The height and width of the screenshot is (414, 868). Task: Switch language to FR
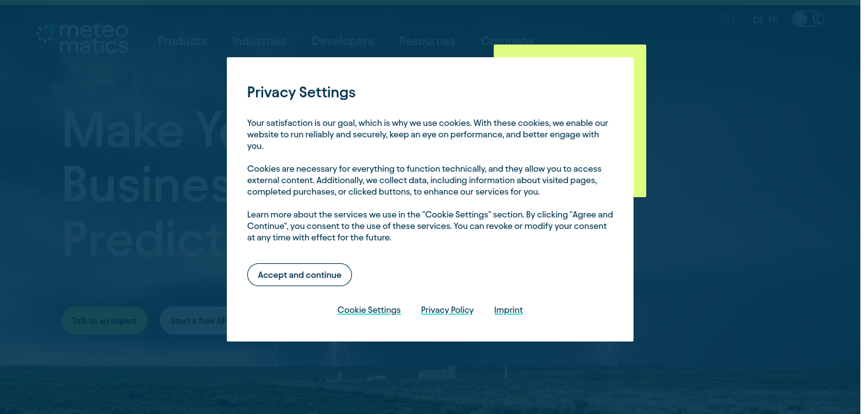773,20
